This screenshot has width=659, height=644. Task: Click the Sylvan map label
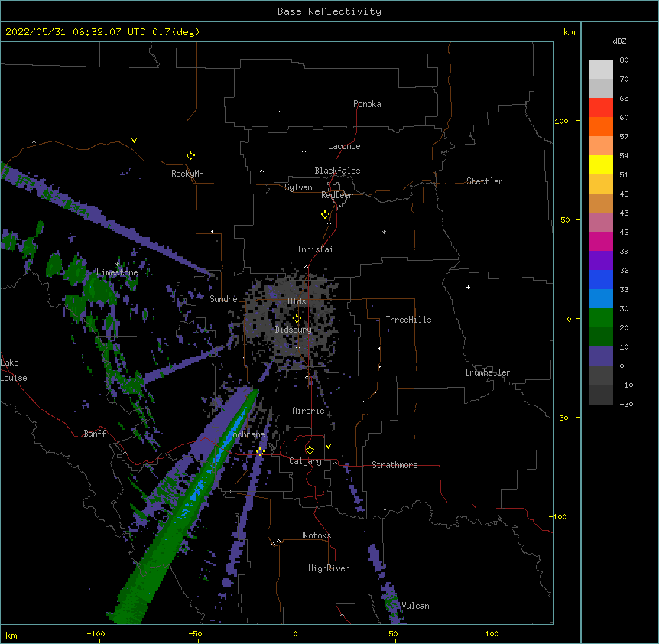coord(298,187)
